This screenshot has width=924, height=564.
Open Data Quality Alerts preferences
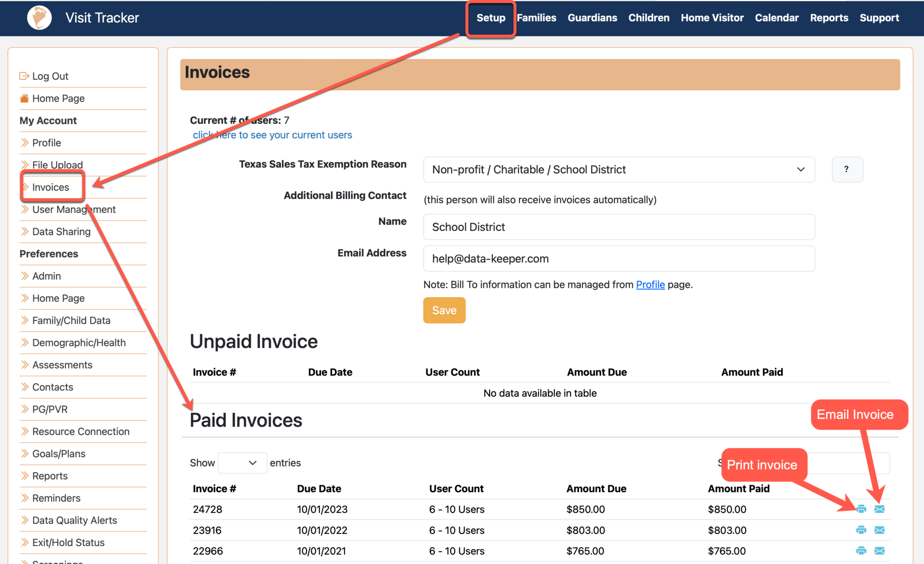[74, 520]
